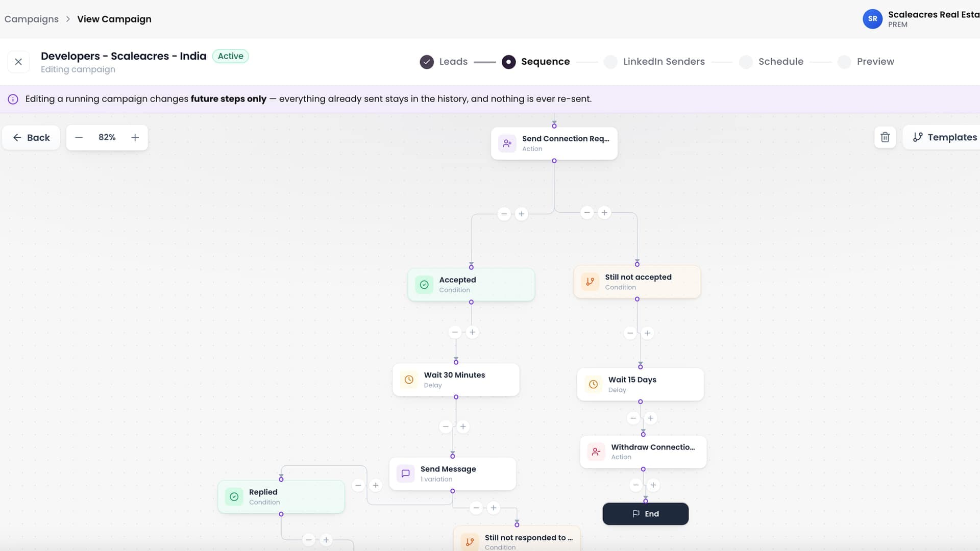Close the campaign editor with the X icon
The image size is (980, 551).
tap(18, 62)
